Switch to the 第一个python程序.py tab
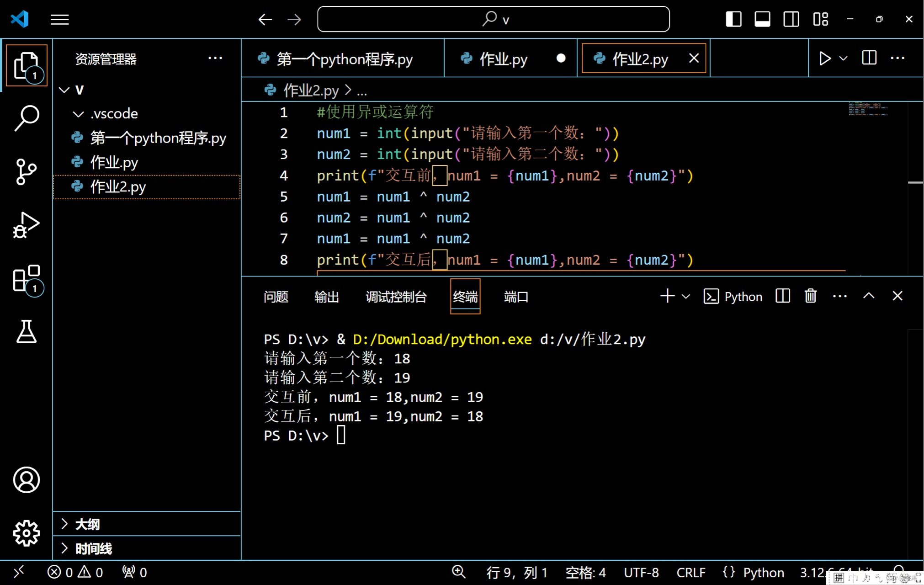924x585 pixels. pos(343,58)
